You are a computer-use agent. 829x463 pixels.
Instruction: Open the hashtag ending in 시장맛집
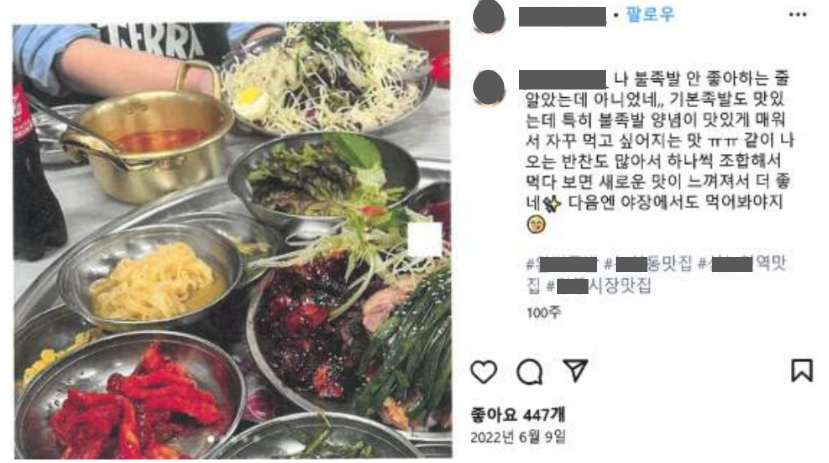point(598,286)
